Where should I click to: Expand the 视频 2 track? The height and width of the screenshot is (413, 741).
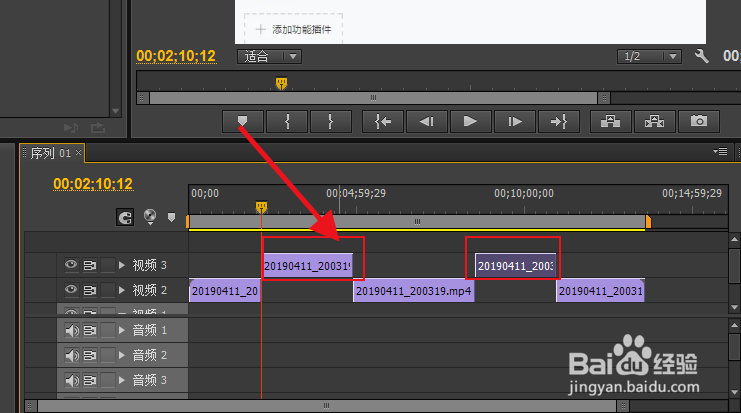[x=122, y=290]
